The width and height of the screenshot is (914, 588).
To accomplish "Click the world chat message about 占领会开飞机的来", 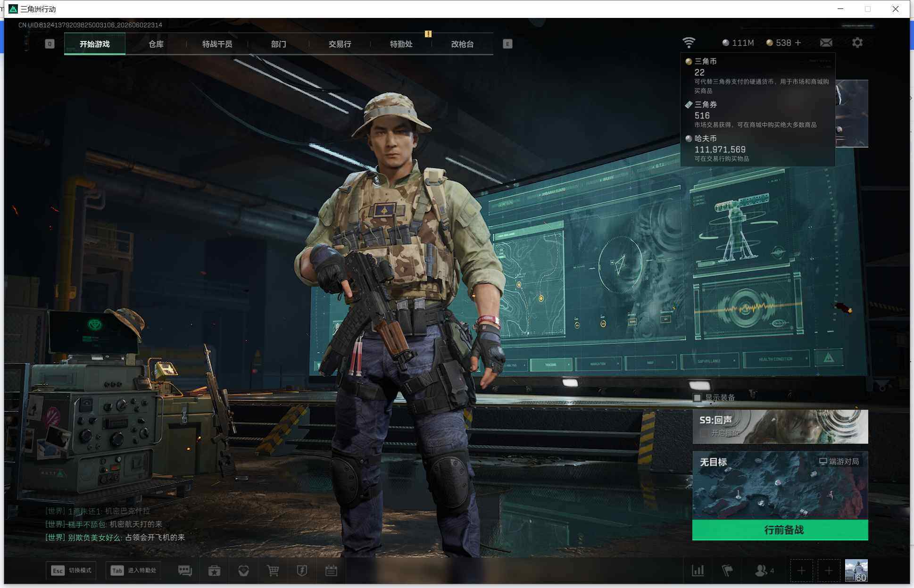I will click(x=115, y=537).
